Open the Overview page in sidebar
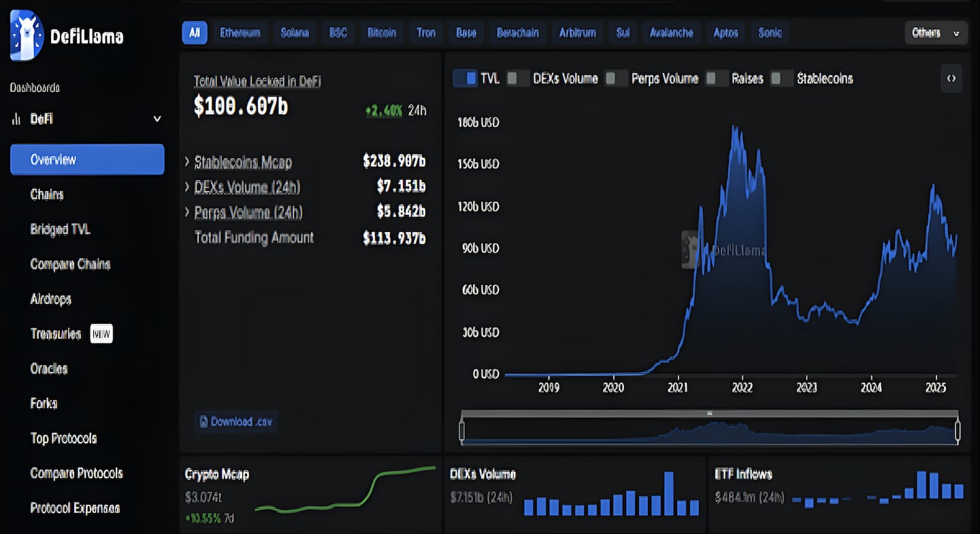 (x=87, y=159)
